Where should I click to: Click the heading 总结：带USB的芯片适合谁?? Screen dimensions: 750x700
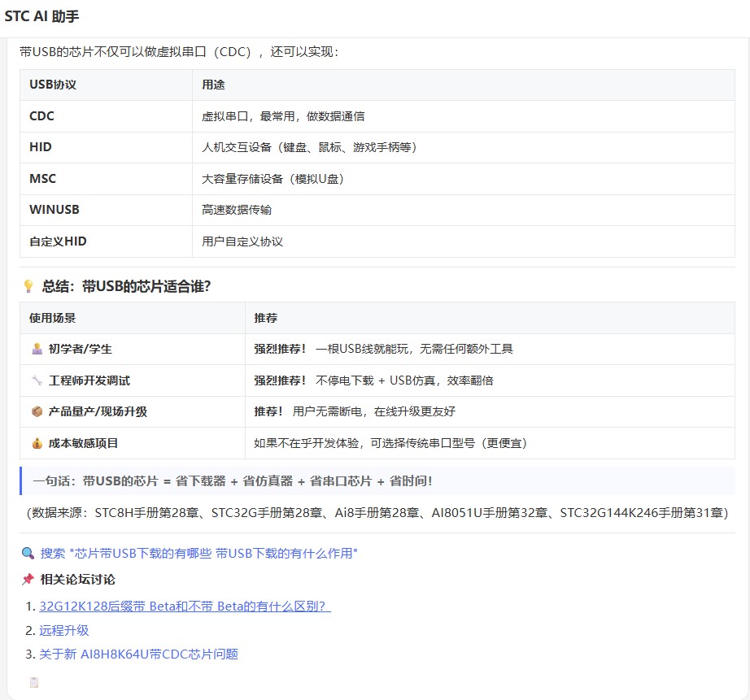click(126, 286)
